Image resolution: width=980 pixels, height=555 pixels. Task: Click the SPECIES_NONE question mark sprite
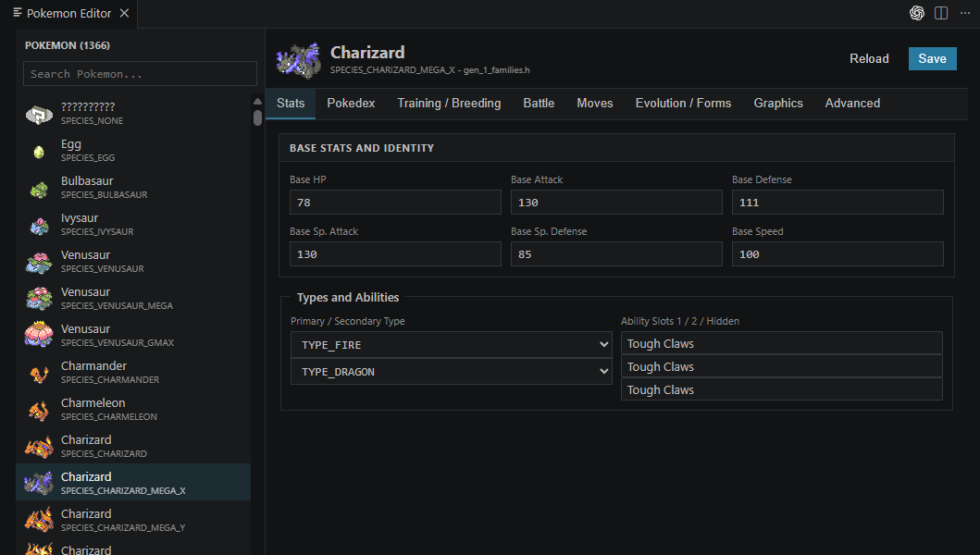point(39,114)
